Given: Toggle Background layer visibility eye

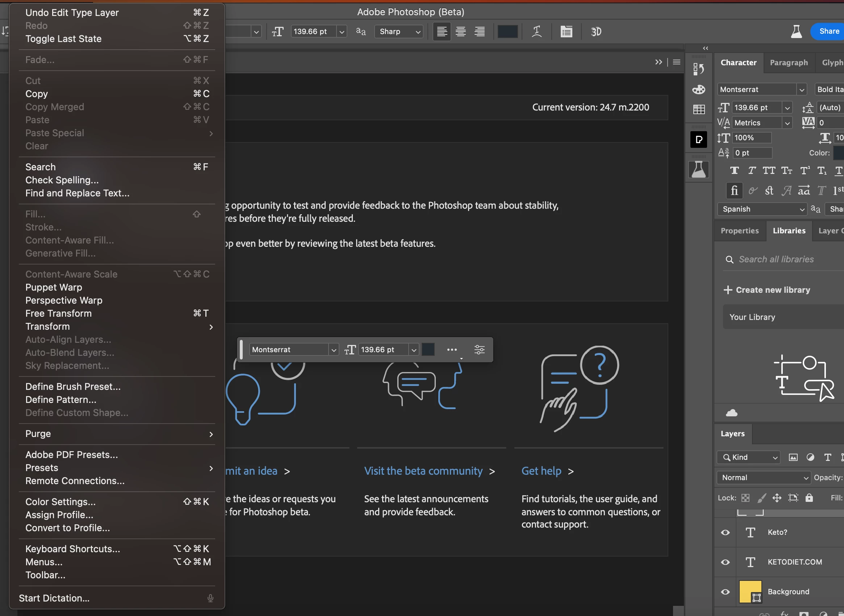Looking at the screenshot, I should 726,592.
